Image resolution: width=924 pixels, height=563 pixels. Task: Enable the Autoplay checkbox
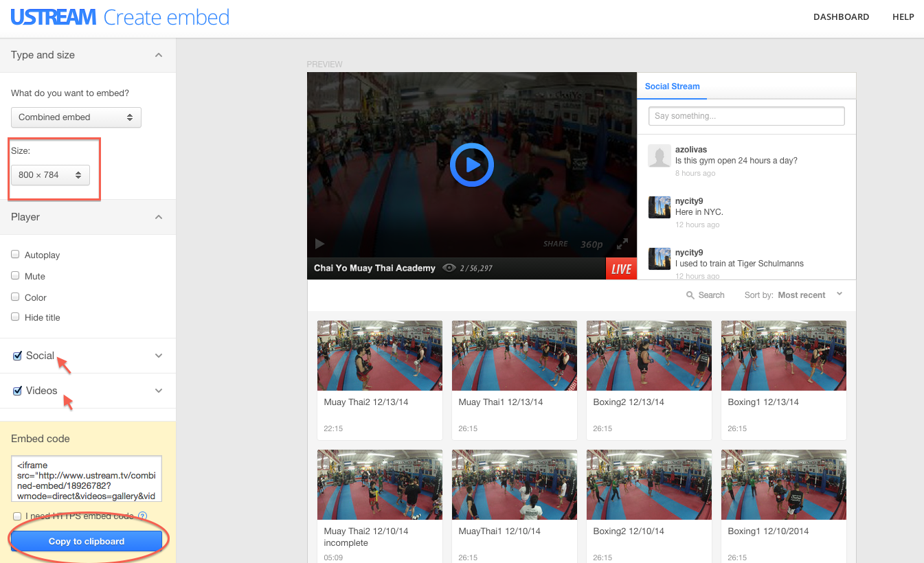coord(15,254)
